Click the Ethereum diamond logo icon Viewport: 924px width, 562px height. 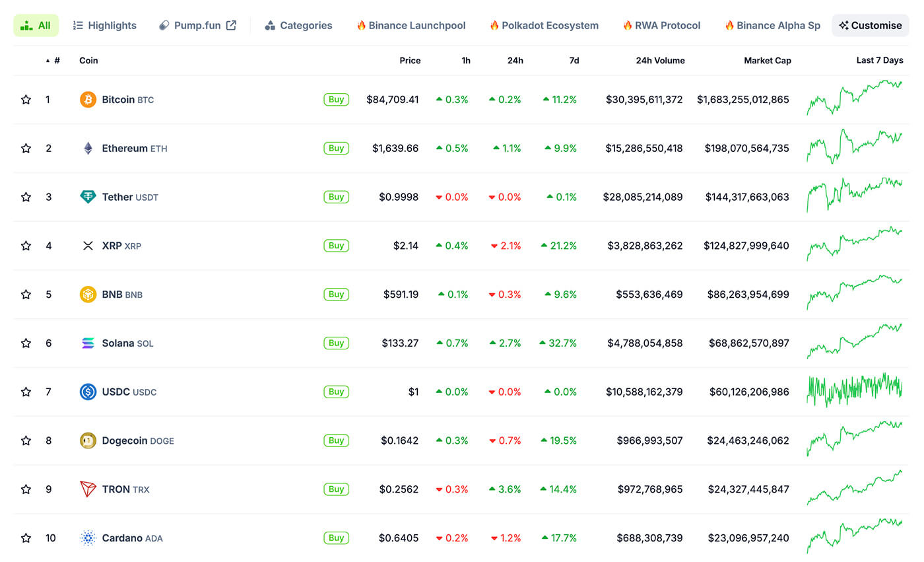coord(88,149)
